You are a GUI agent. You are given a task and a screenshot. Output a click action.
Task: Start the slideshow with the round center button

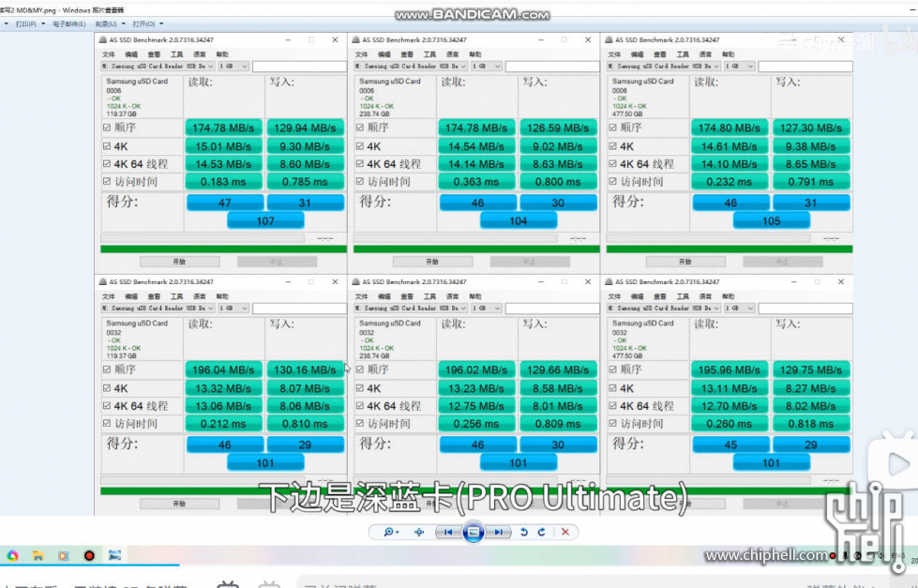[x=473, y=532]
